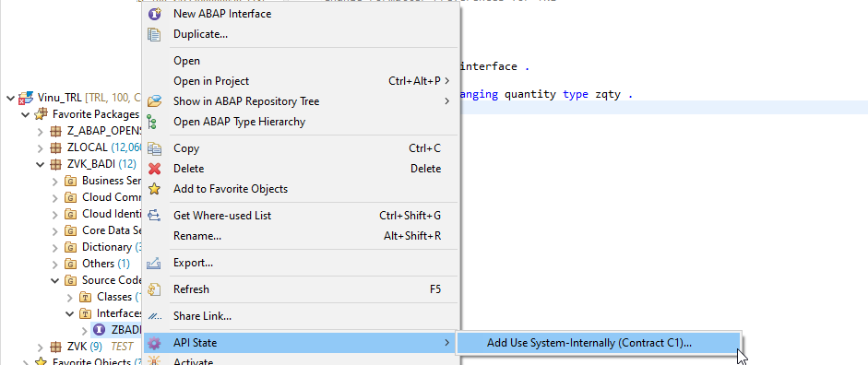This screenshot has width=868, height=365.
Task: Click the ABAP Repository Tree folder icon
Action: click(154, 101)
